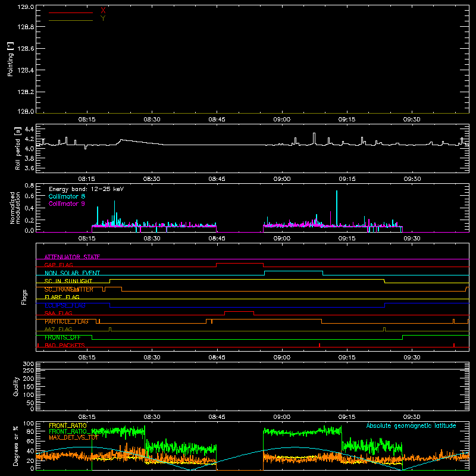Select the red X legend line sample

click(x=71, y=12)
